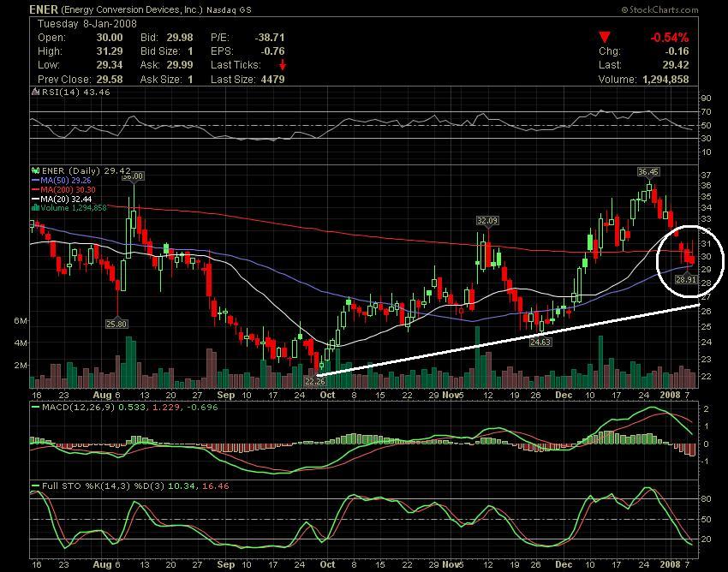728x572 pixels.
Task: Click the Bid value 29.98
Action: 180,38
